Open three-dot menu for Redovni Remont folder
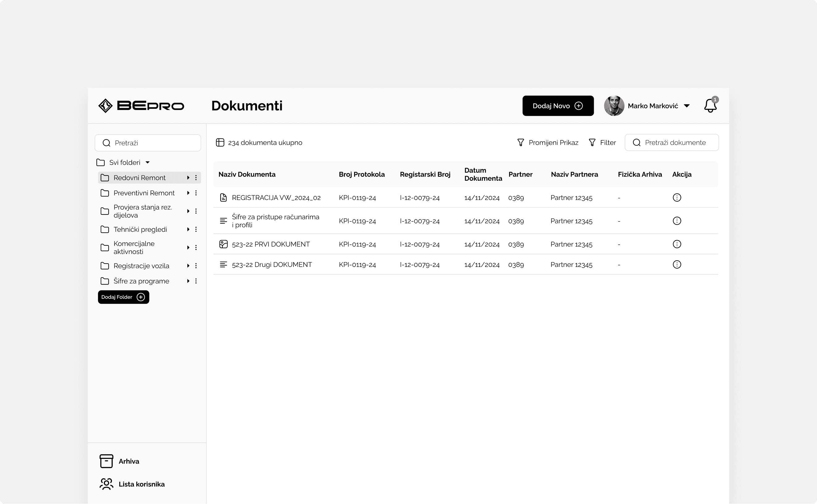The image size is (817, 504). click(x=196, y=178)
